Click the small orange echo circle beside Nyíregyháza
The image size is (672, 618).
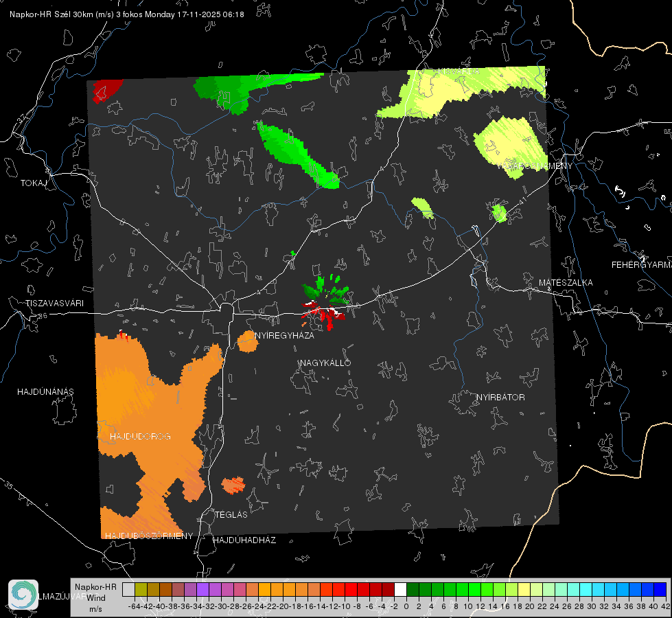tap(248, 341)
